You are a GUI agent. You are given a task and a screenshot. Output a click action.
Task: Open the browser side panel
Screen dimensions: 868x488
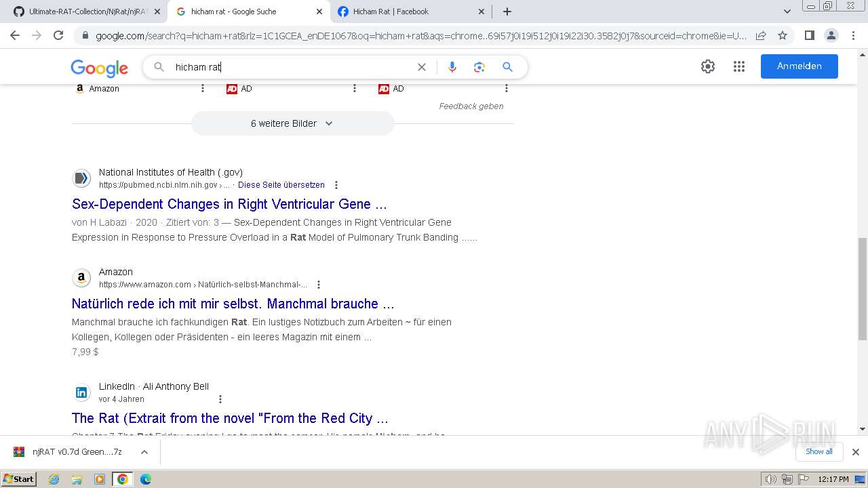pyautogui.click(x=809, y=35)
